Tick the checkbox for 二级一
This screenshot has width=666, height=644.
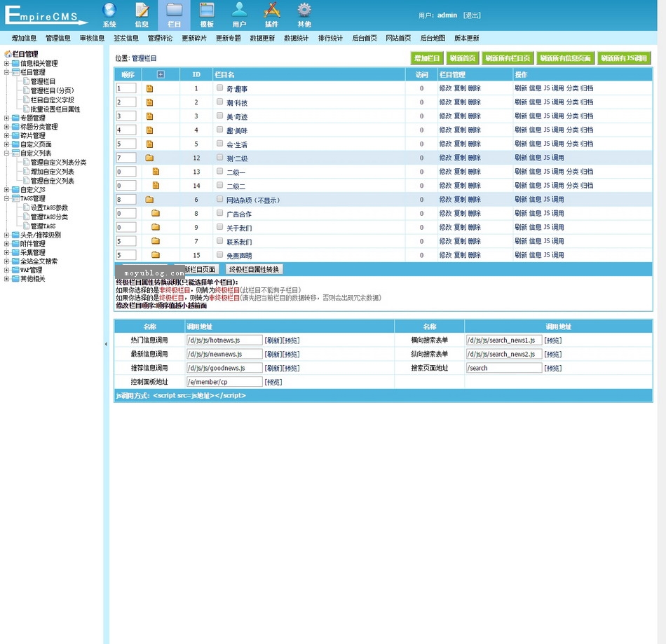click(219, 171)
